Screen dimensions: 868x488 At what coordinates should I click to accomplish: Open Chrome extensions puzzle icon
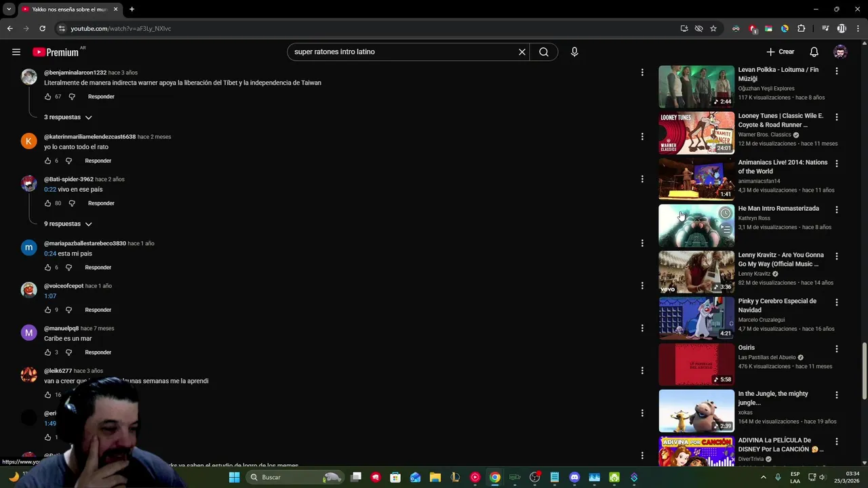click(801, 28)
